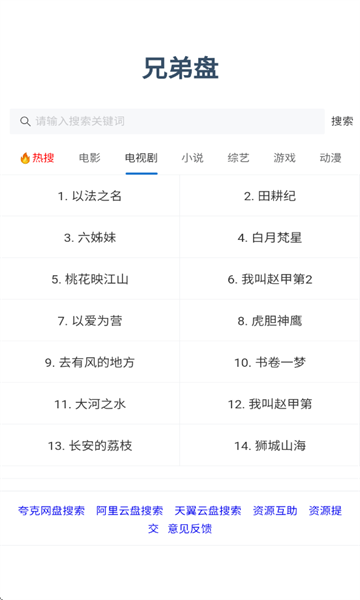
Task: Follow the 夸克网盘搜索 link
Action: click(51, 510)
